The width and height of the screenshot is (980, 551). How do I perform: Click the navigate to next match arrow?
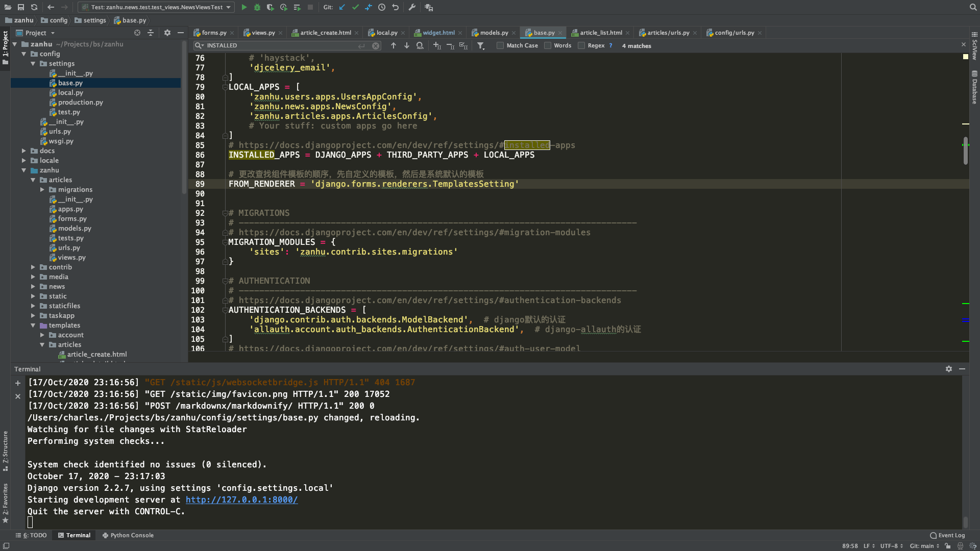(406, 46)
